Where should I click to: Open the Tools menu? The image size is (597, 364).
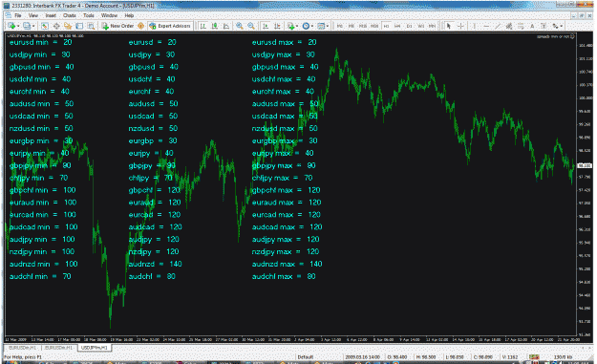(88, 15)
